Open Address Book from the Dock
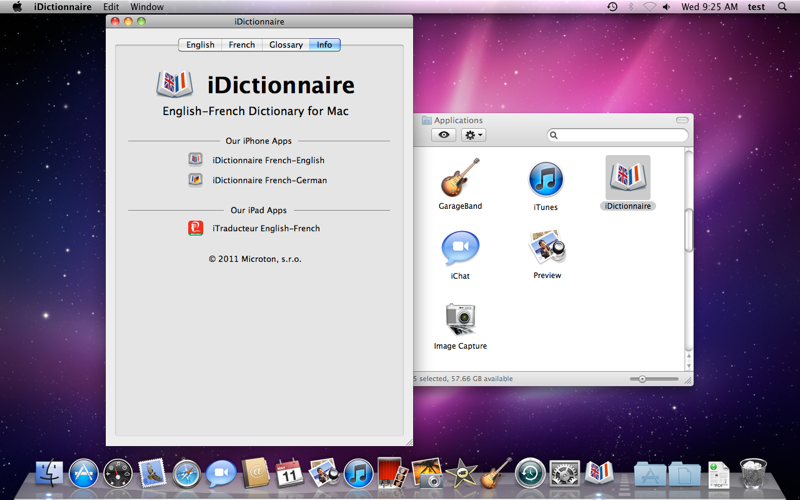The image size is (800, 500). point(255,473)
